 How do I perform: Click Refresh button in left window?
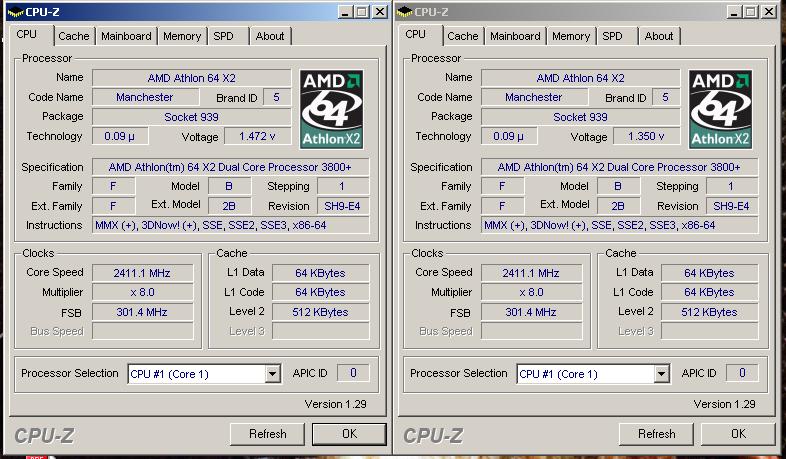pyautogui.click(x=268, y=434)
